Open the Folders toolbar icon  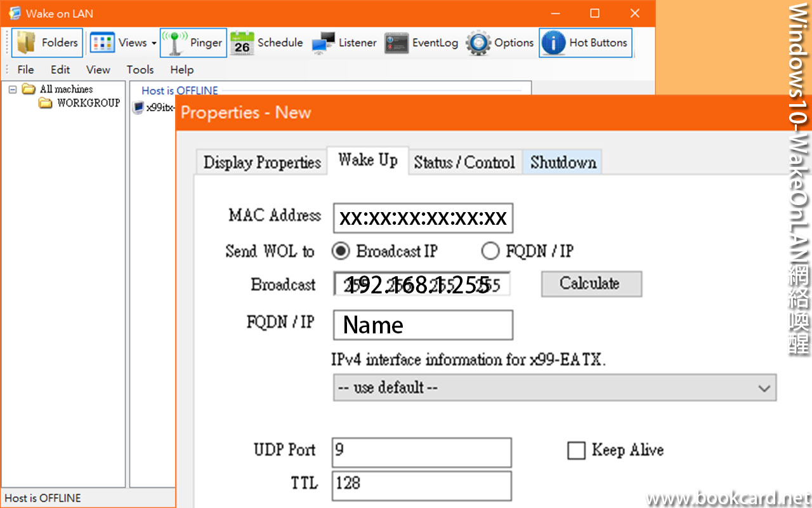tap(27, 43)
